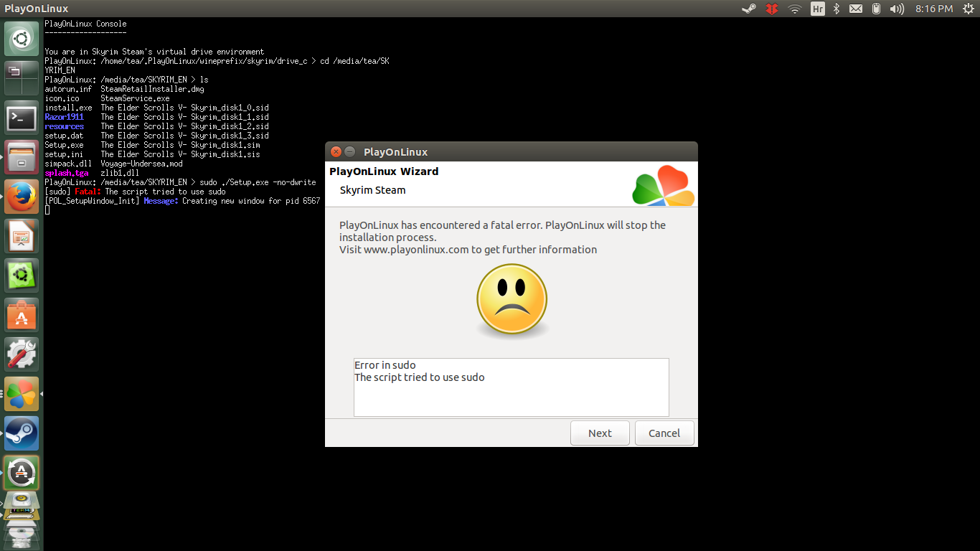980x551 pixels.
Task: Launch Firefox from the launcher
Action: tap(22, 196)
